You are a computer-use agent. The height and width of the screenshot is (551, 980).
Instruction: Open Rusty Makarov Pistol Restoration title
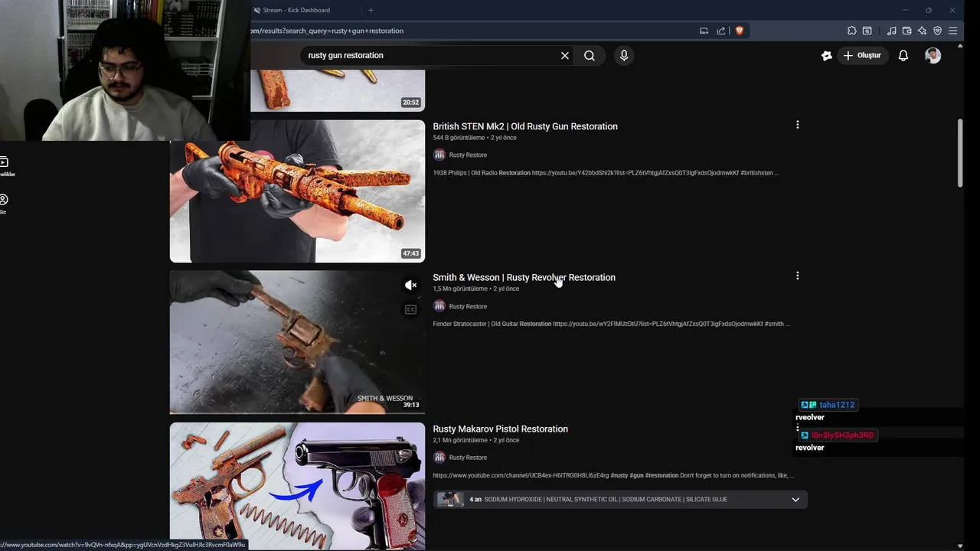500,429
